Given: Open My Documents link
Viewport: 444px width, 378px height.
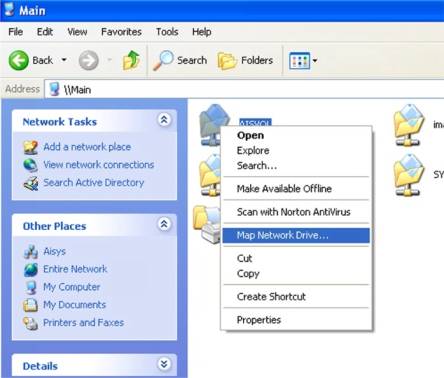Looking at the screenshot, I should pyautogui.click(x=75, y=305).
